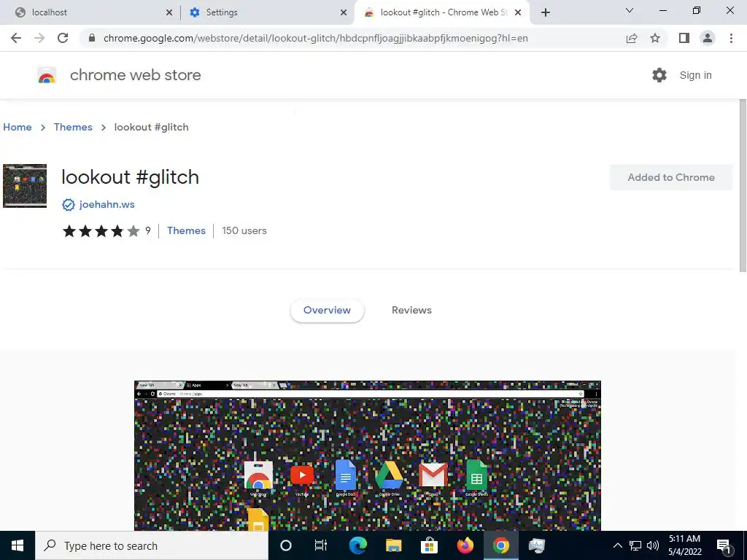Close the localhost tab
Viewport: 747px width, 560px height.
(169, 12)
